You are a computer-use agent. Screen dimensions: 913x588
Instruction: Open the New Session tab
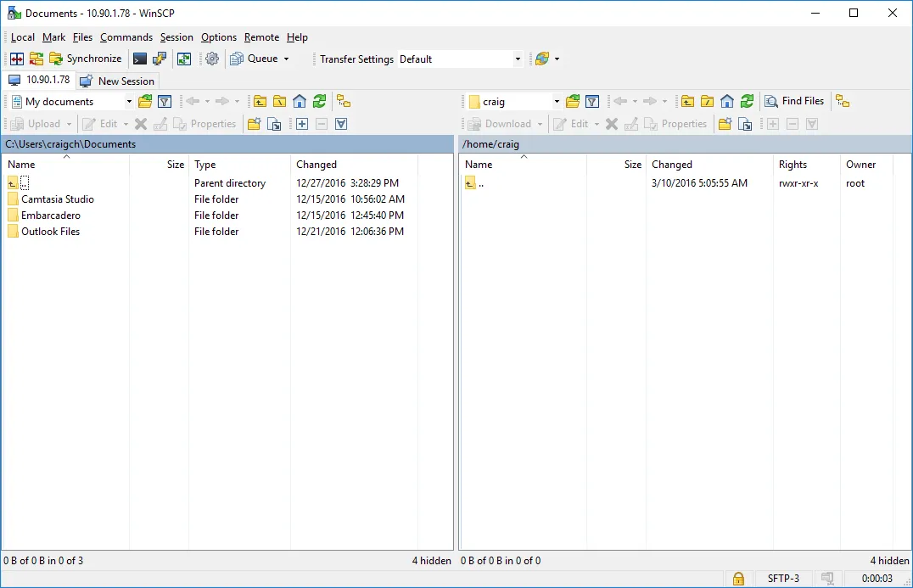click(117, 81)
